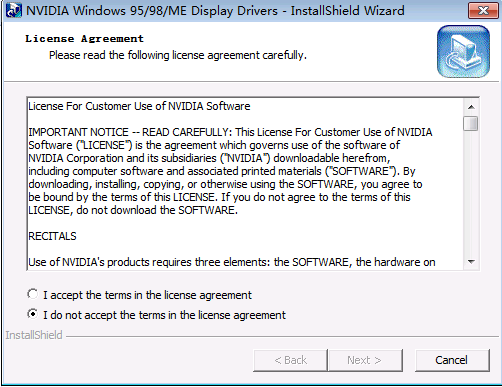Click the disabled Next > button

pyautogui.click(x=365, y=360)
